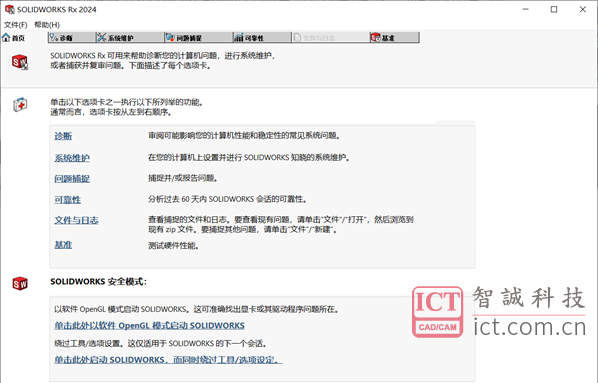This screenshot has height=383, width=598.
Task: Click the benchmark icon on 基准 tab
Action: coord(376,37)
